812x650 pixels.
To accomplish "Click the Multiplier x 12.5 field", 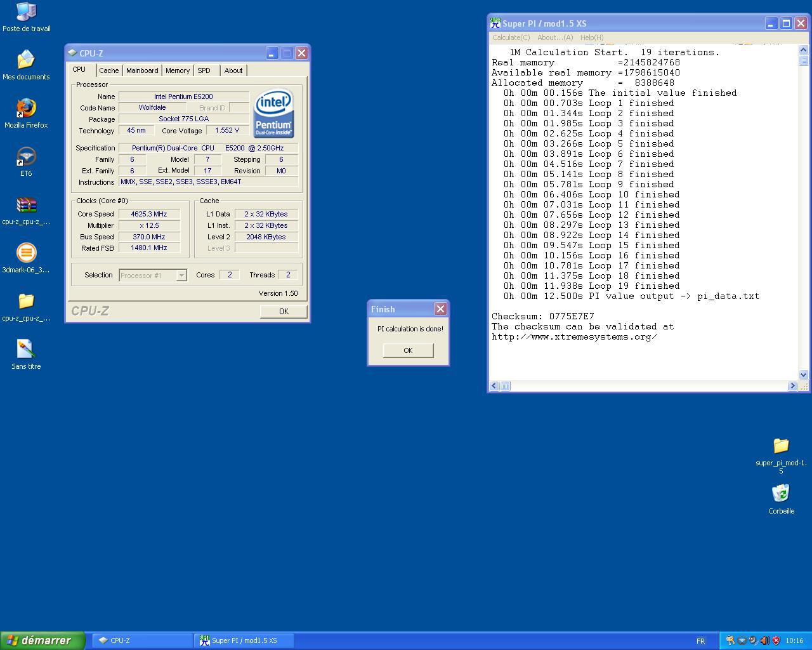I will coord(149,225).
